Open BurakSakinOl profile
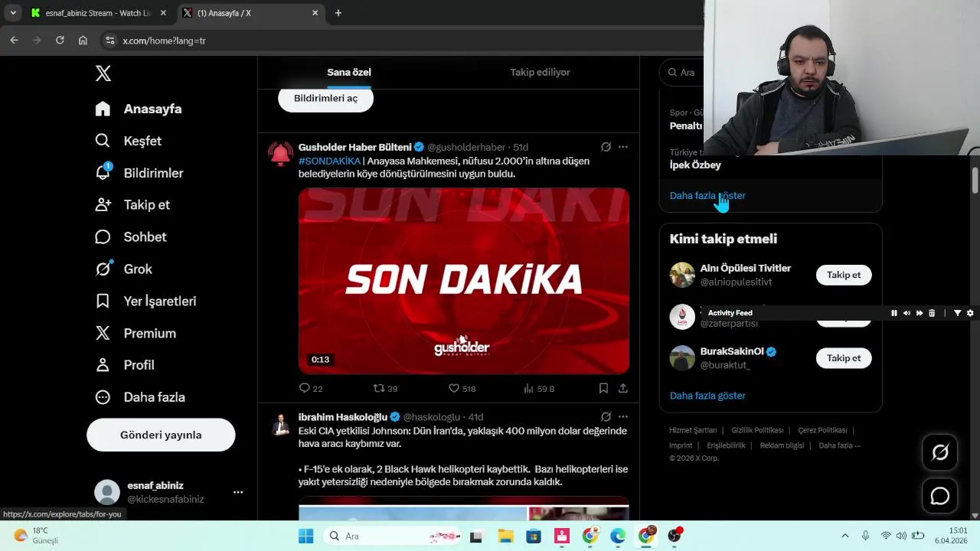This screenshot has width=980, height=551. click(732, 351)
